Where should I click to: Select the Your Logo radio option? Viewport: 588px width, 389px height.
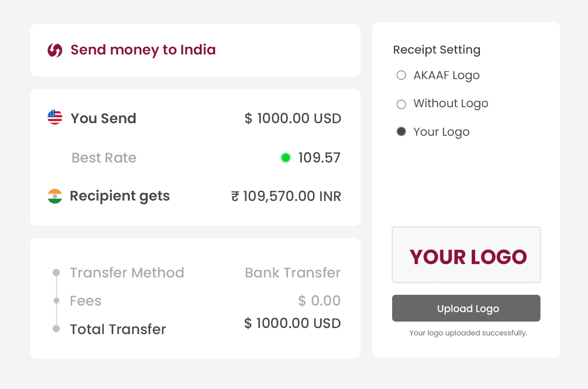[x=401, y=131]
